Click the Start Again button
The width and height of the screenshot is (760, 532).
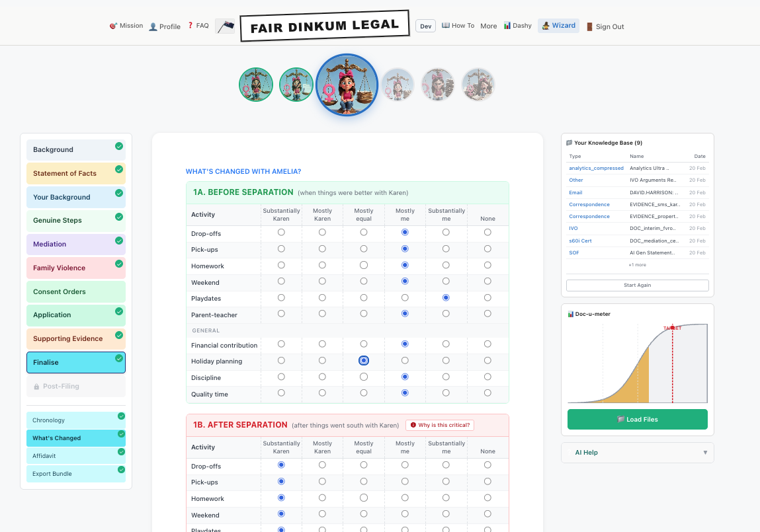[x=638, y=285]
